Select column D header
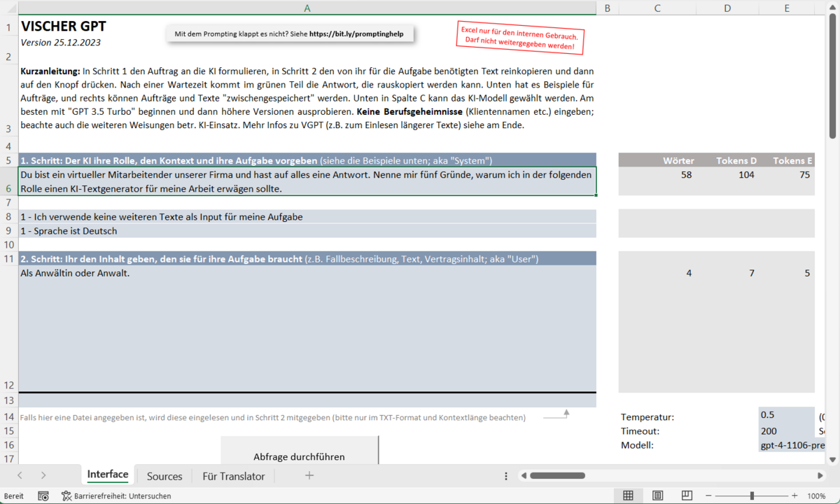The width and height of the screenshot is (840, 504). pyautogui.click(x=728, y=8)
